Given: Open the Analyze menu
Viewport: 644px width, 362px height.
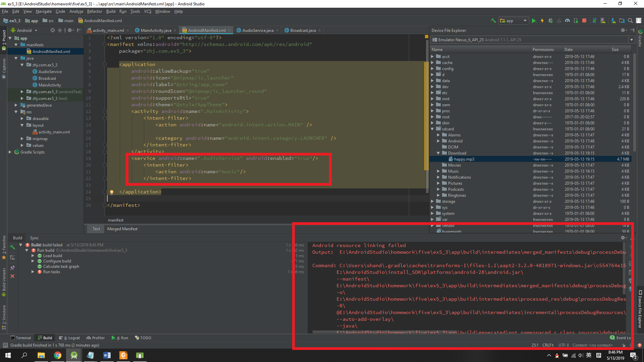Looking at the screenshot, I should click(x=76, y=11).
